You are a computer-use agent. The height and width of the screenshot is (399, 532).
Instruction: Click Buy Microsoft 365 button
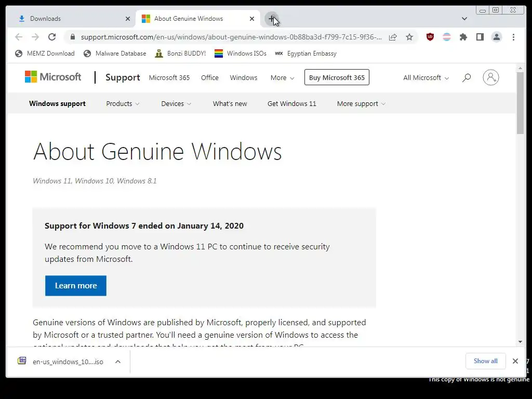tap(337, 77)
